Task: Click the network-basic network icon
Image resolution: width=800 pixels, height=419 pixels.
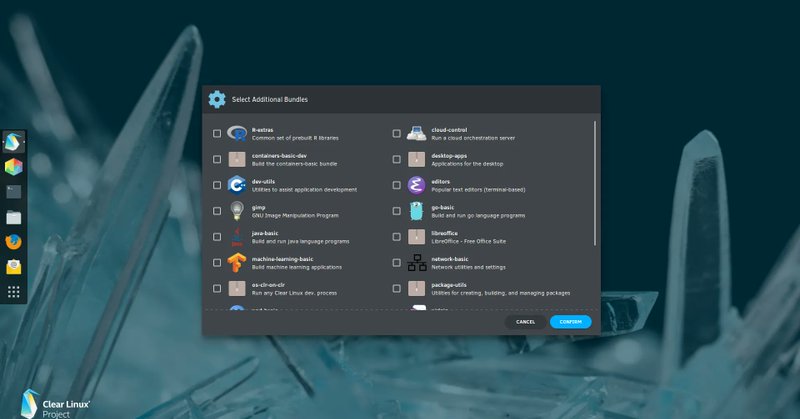Action: (x=417, y=262)
